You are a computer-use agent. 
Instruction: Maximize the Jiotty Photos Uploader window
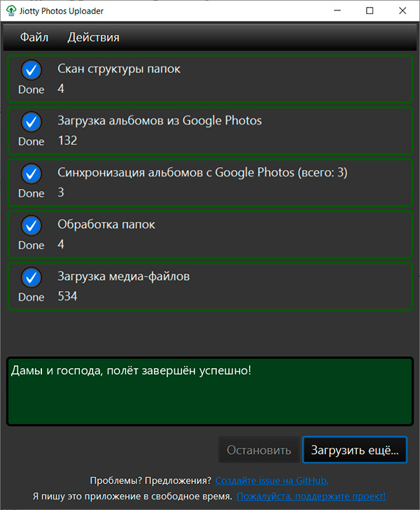click(370, 11)
